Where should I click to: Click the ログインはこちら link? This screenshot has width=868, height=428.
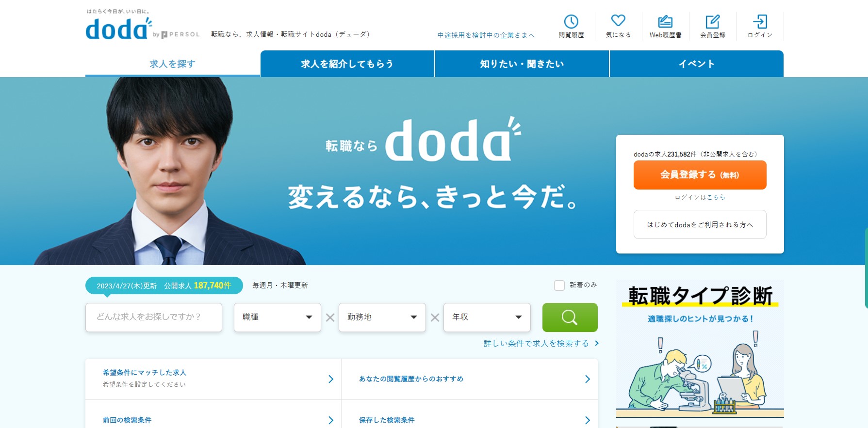point(700,197)
